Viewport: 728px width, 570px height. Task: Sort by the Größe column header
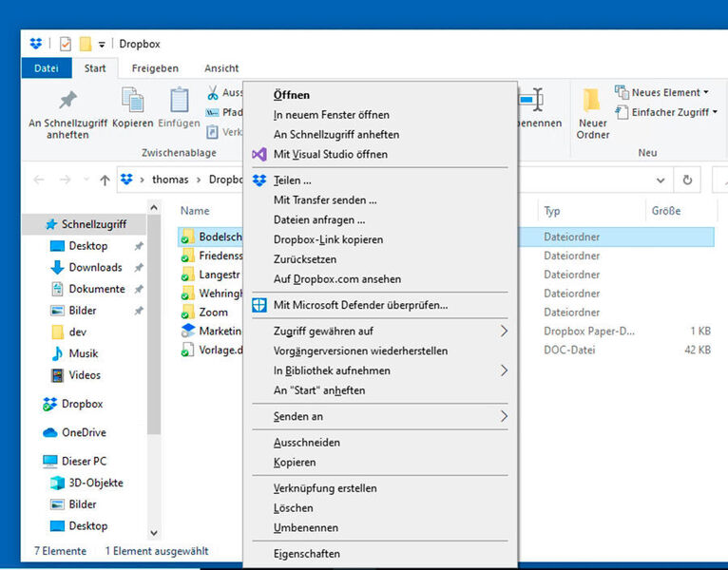[x=666, y=211]
